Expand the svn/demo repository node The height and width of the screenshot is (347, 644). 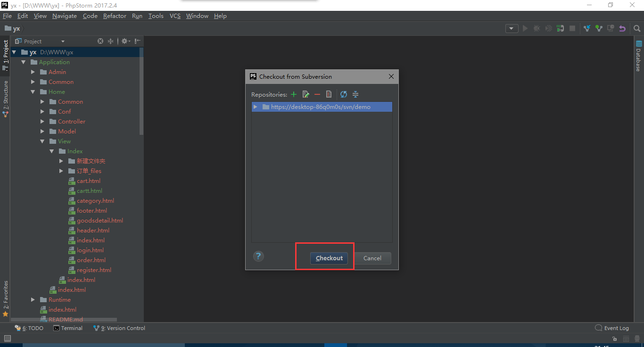pyautogui.click(x=256, y=107)
